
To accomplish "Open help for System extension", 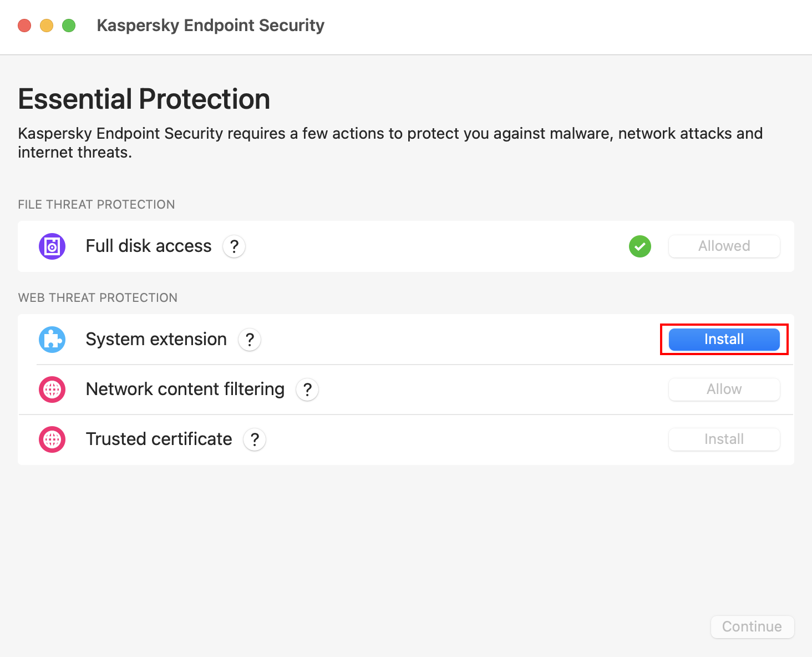I will pos(250,340).
